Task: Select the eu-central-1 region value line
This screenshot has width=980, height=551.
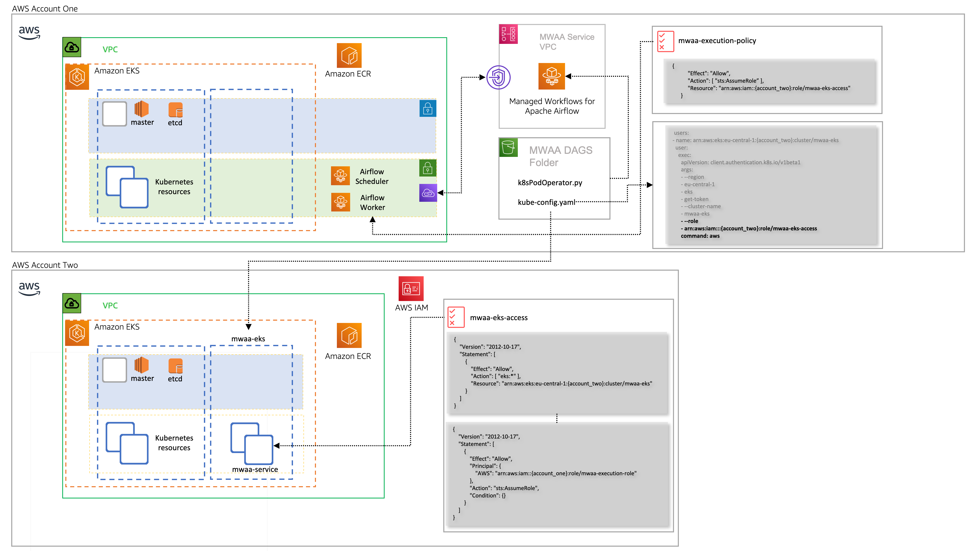Action: point(698,184)
